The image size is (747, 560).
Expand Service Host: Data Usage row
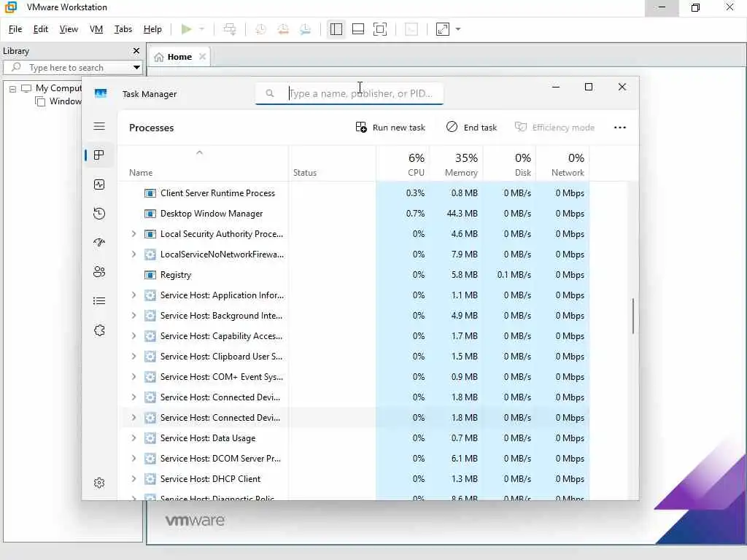[133, 438]
